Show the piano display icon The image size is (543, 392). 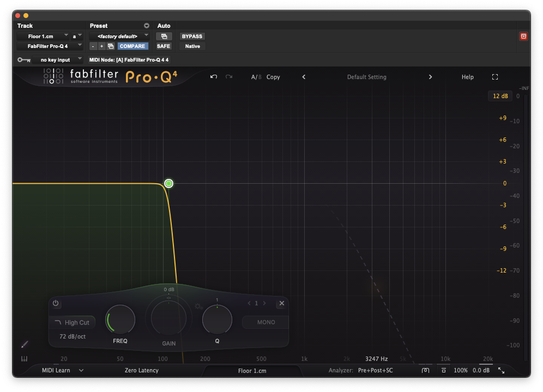click(24, 359)
